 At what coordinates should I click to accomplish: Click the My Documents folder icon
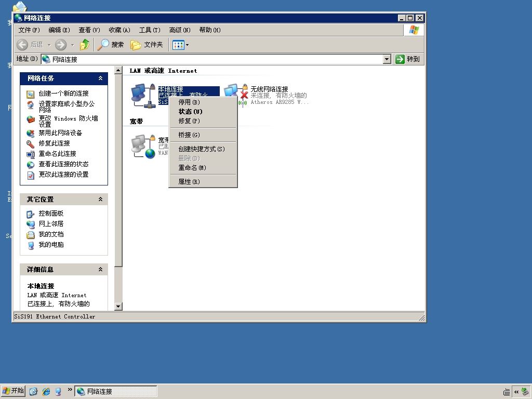31,235
